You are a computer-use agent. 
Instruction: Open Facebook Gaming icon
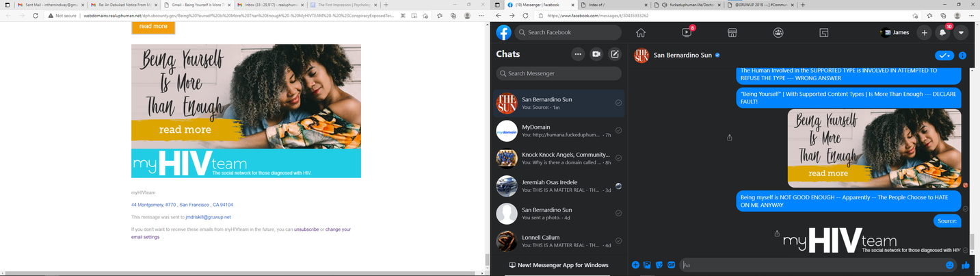[x=824, y=32]
